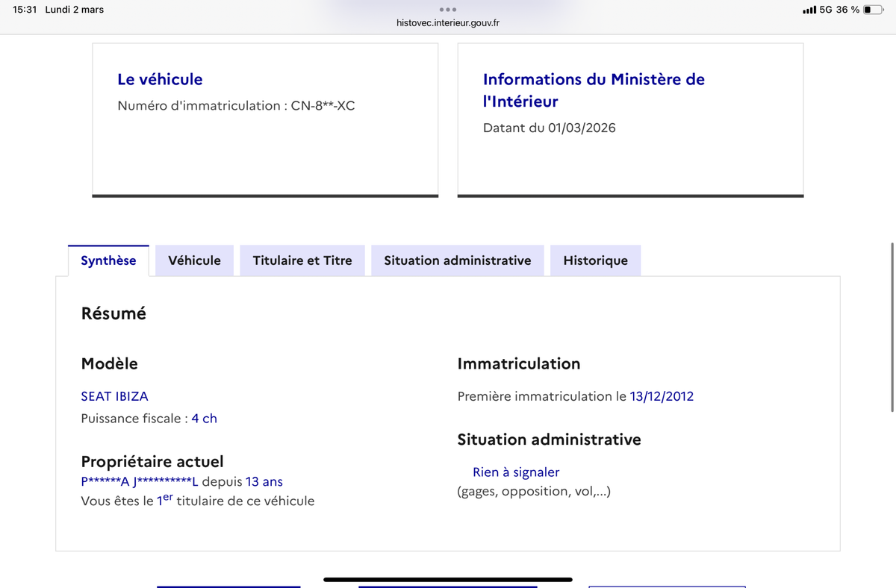
Task: Click the 4 ch fiscal power value
Action: [204, 419]
